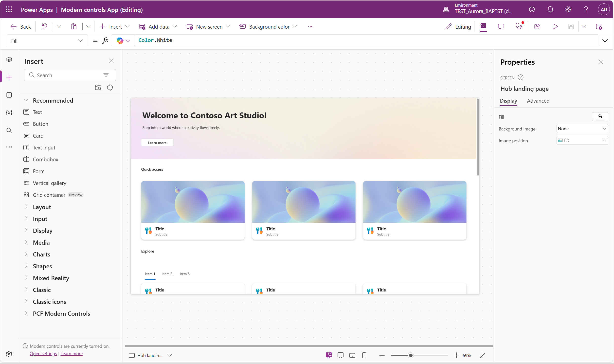The width and height of the screenshot is (614, 364).
Task: Adjust the zoom slider at the bottom
Action: coord(411,355)
